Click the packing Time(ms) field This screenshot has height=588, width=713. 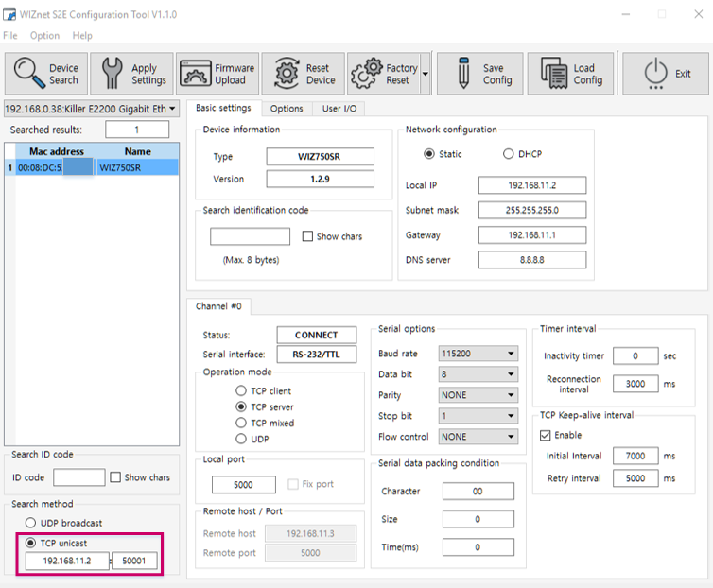pos(478,547)
